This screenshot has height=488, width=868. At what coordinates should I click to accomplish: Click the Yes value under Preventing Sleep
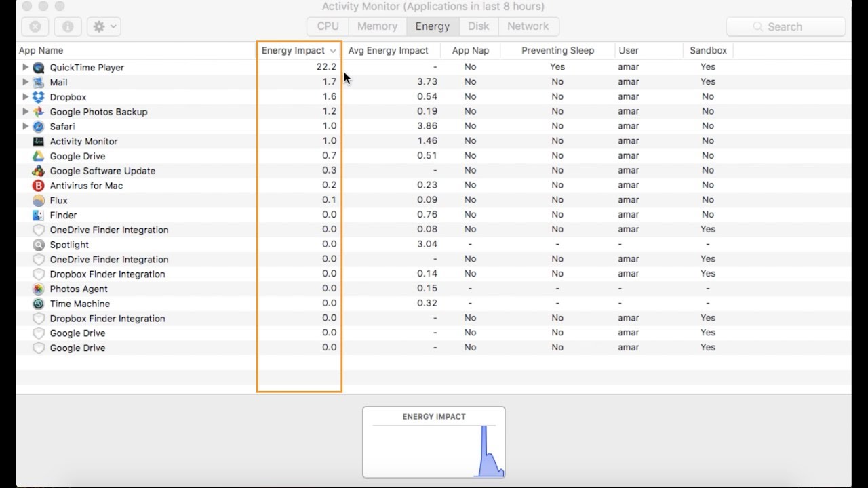pos(557,67)
